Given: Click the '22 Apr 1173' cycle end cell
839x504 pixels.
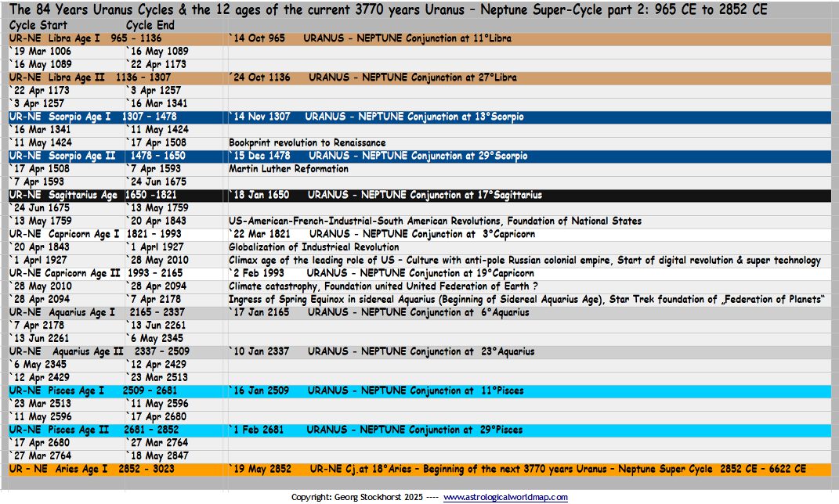Looking at the screenshot, I should click(156, 64).
